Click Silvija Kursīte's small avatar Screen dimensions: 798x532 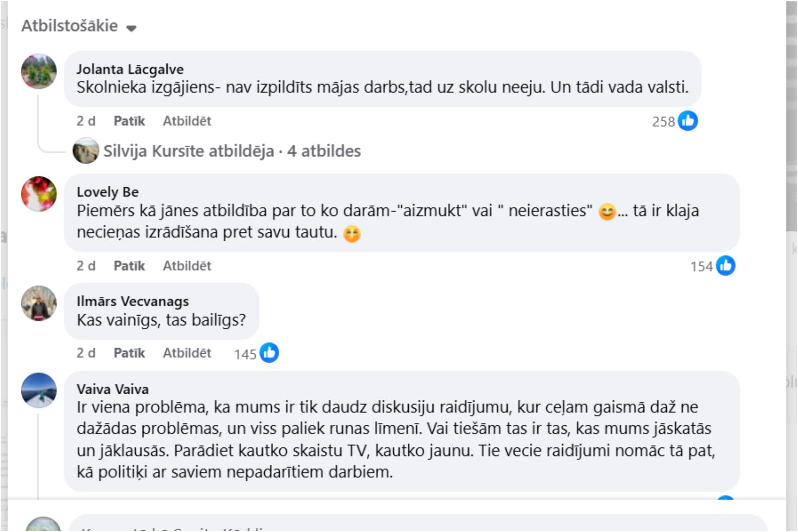[x=86, y=150]
